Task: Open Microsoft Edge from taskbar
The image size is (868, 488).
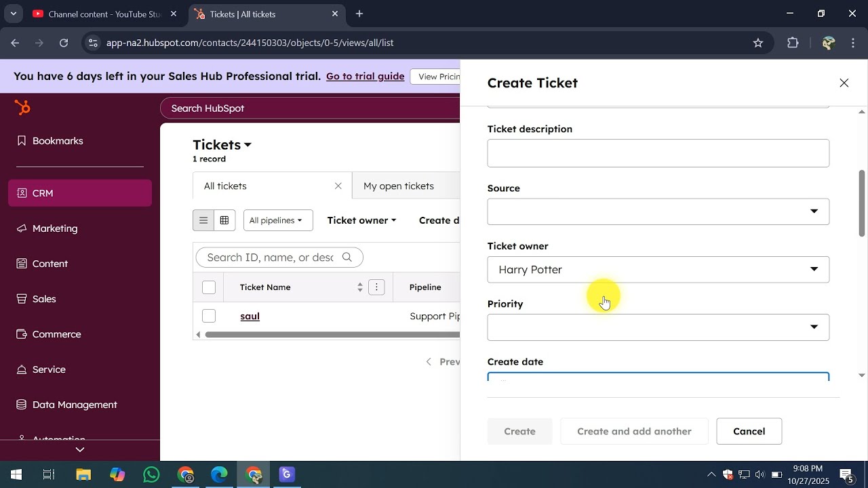Action: [219, 474]
